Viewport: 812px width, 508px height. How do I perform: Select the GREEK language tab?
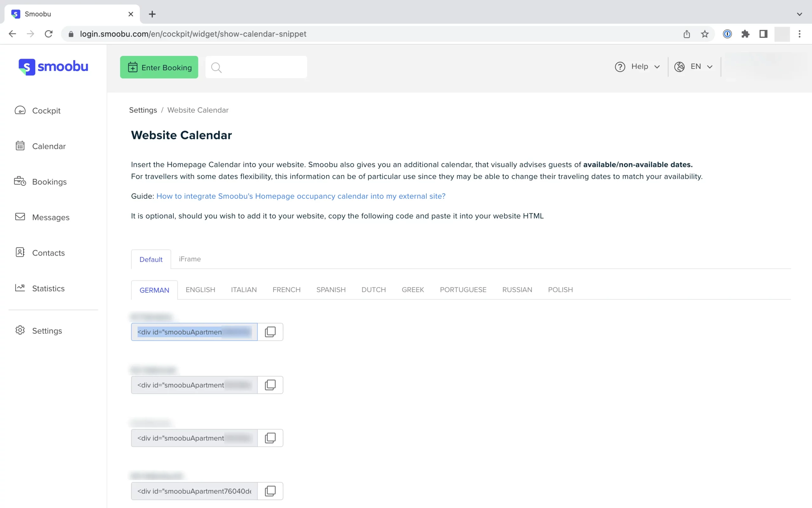(413, 290)
